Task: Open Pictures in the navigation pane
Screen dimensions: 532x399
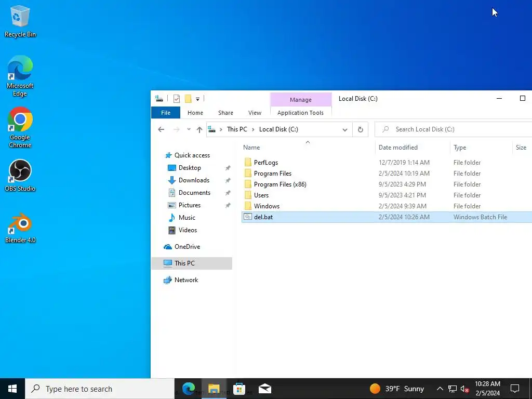Action: [189, 205]
